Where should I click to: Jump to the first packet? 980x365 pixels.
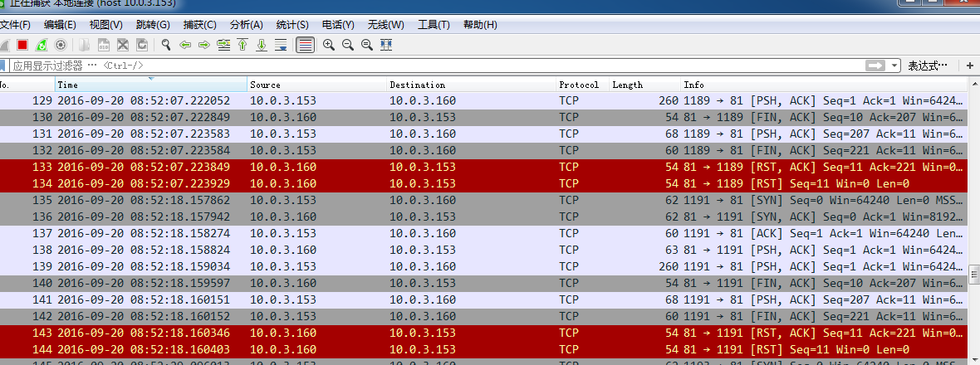click(x=243, y=45)
